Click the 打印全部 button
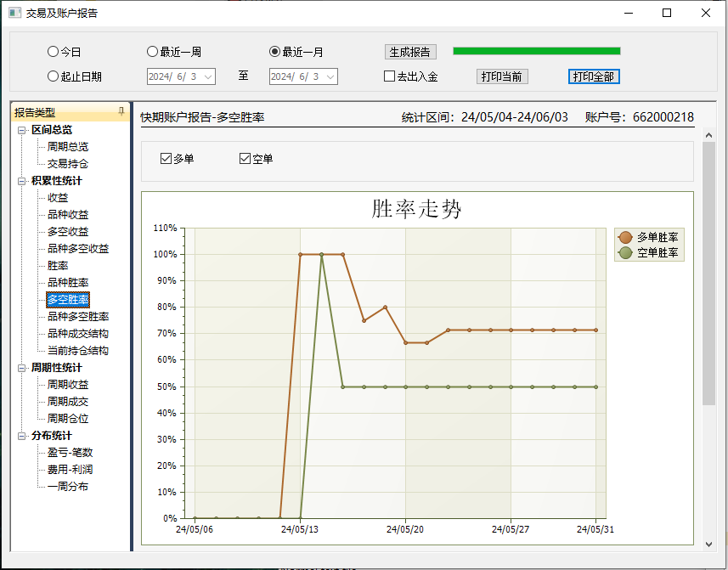 [x=594, y=76]
